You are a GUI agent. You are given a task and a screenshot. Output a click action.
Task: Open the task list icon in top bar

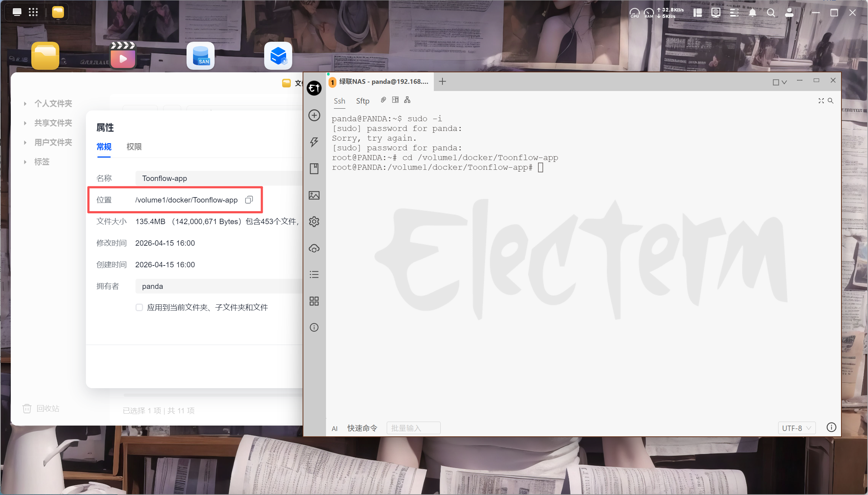pyautogui.click(x=734, y=13)
